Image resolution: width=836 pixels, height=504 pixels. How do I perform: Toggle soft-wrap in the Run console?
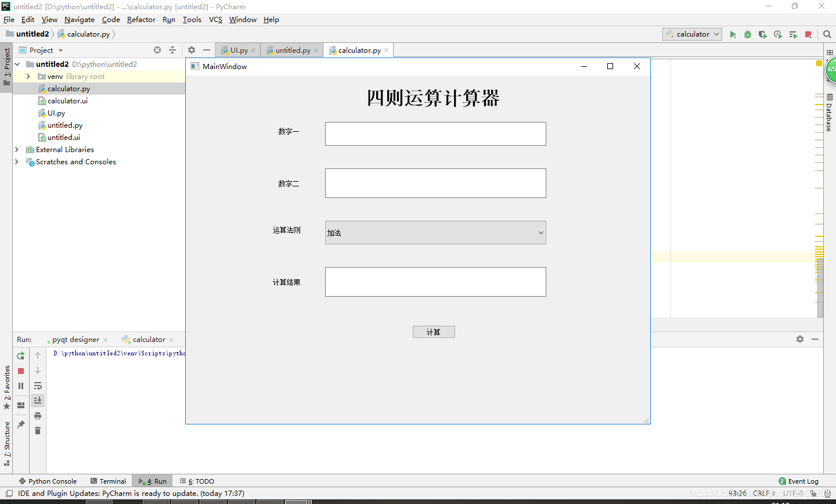[38, 385]
